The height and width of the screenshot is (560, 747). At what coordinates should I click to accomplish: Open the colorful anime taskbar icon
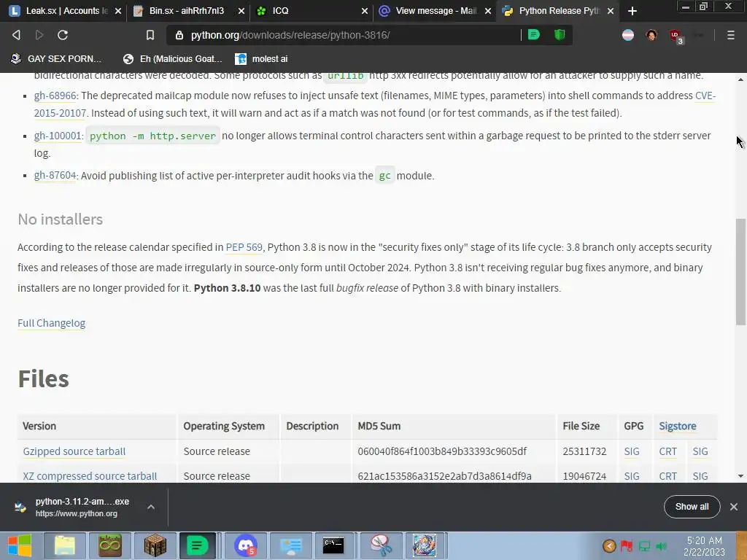pos(424,545)
